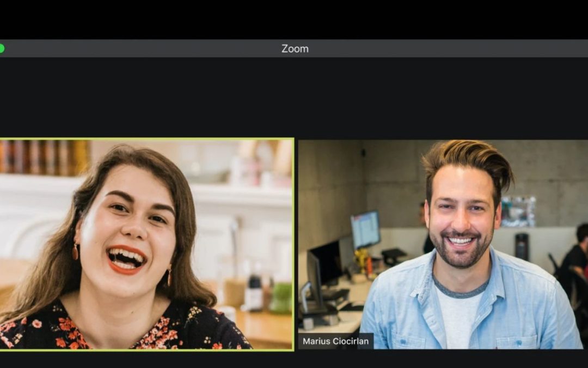
Task: Click the green full-screen window button
Action: coord(2,49)
